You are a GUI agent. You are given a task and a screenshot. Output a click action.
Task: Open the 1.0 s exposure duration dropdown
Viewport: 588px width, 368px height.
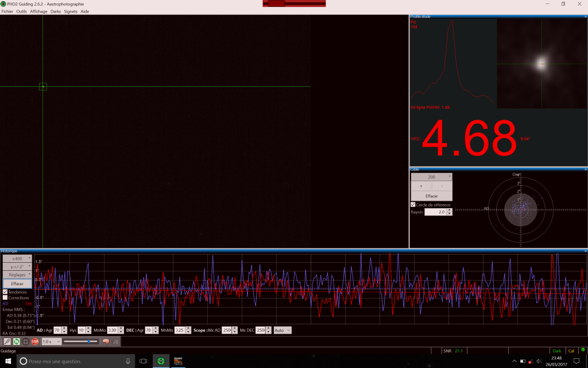(x=51, y=341)
